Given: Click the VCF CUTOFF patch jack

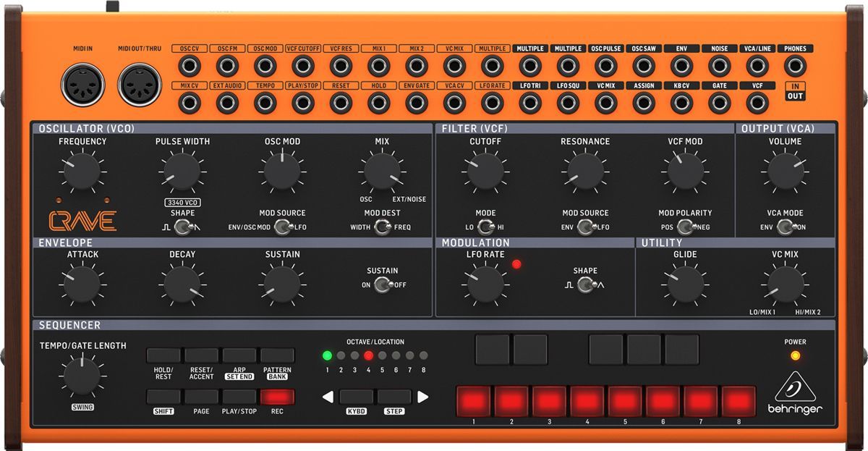Looking at the screenshot, I should 303,67.
